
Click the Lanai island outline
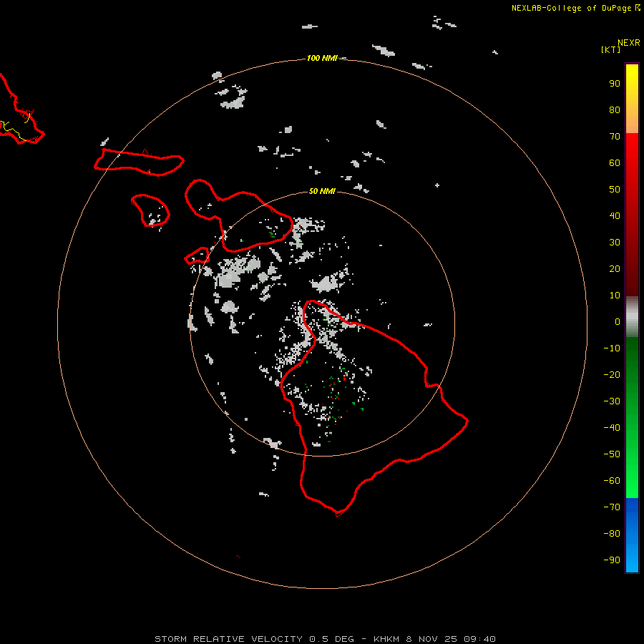tap(150, 210)
